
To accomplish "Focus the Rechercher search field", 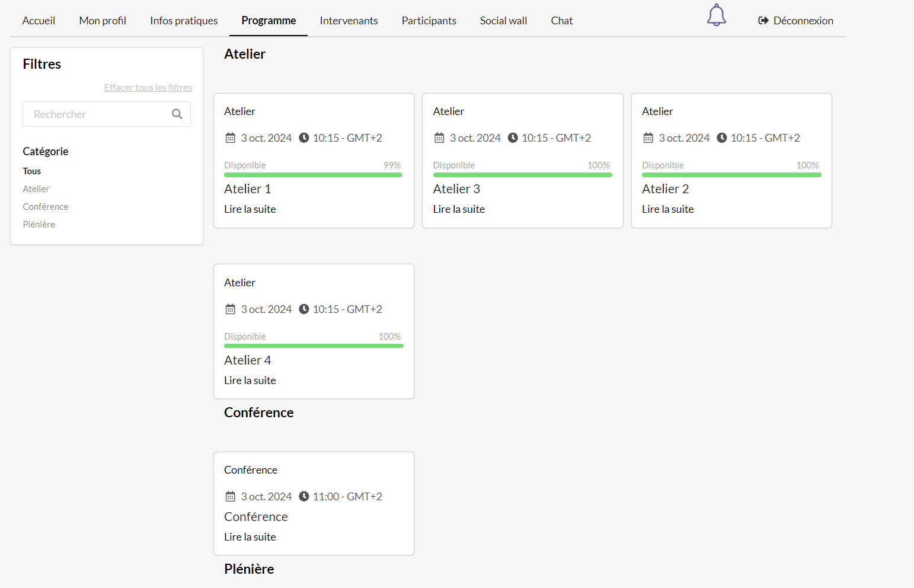I will pyautogui.click(x=98, y=114).
